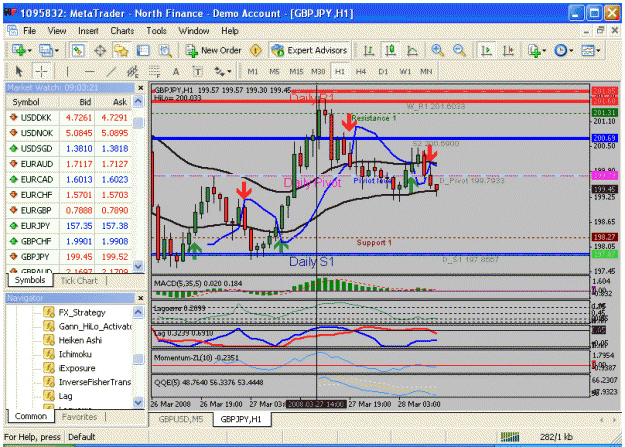Click the Zoom Out magnifier
The width and height of the screenshot is (625, 447).
coord(460,51)
